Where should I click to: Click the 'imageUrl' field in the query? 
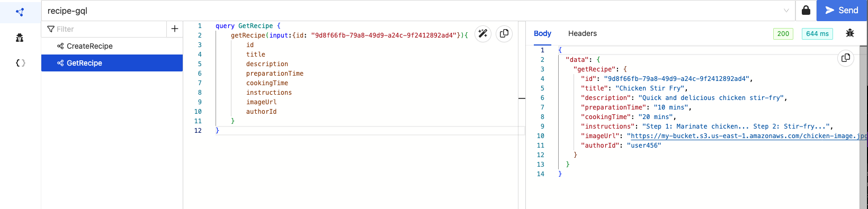[261, 102]
